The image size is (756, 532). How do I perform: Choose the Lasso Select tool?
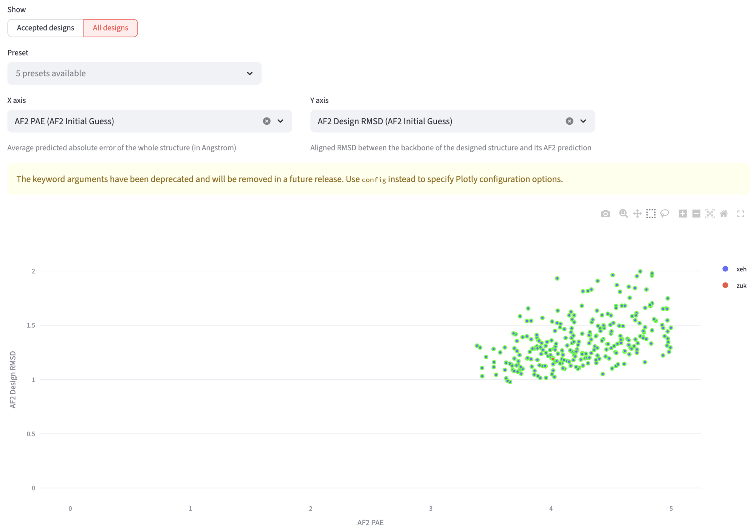click(x=665, y=214)
